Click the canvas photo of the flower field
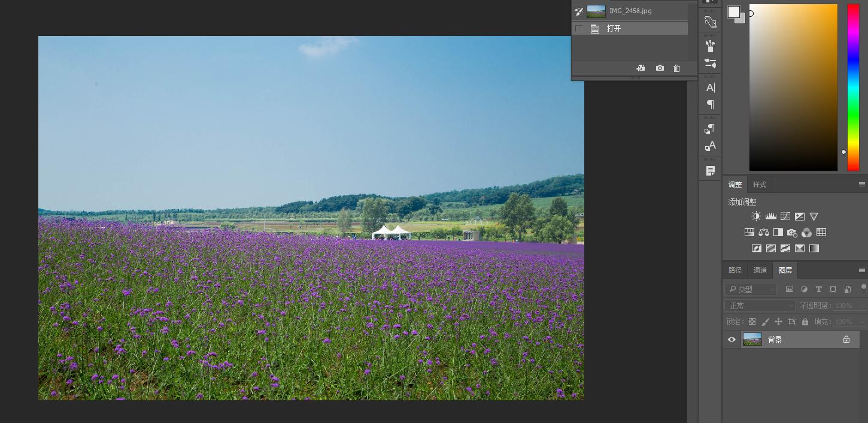868x423 pixels. pyautogui.click(x=311, y=218)
